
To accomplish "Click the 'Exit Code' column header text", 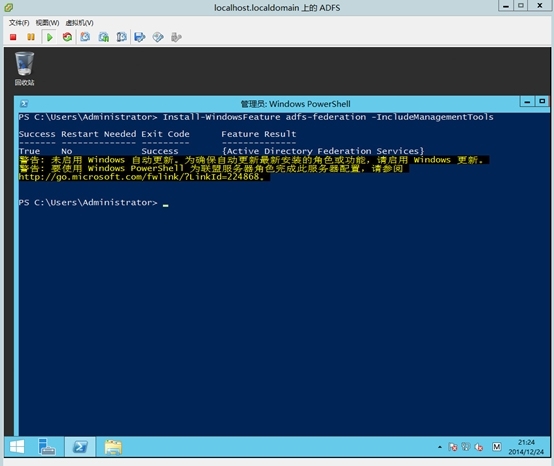I will (165, 134).
